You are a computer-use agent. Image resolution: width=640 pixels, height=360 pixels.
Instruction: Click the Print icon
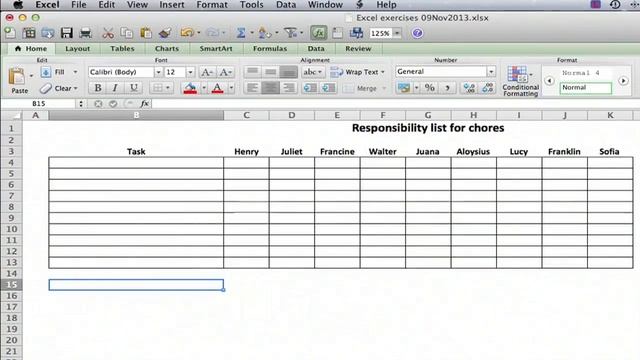[x=85, y=33]
